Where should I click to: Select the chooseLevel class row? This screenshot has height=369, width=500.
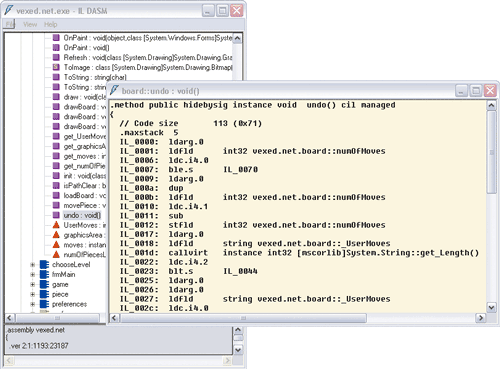[x=71, y=265]
